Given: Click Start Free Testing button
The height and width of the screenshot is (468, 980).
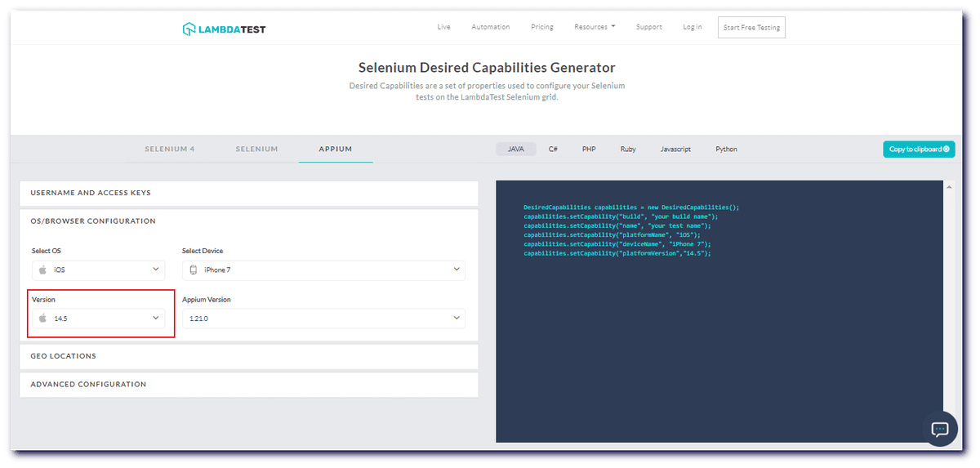Looking at the screenshot, I should click(x=751, y=28).
